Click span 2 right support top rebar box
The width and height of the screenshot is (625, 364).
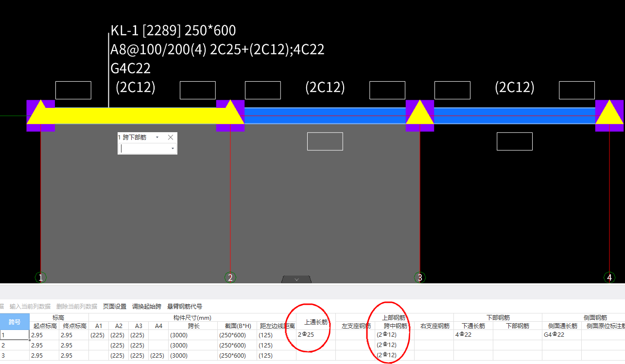coord(387,90)
